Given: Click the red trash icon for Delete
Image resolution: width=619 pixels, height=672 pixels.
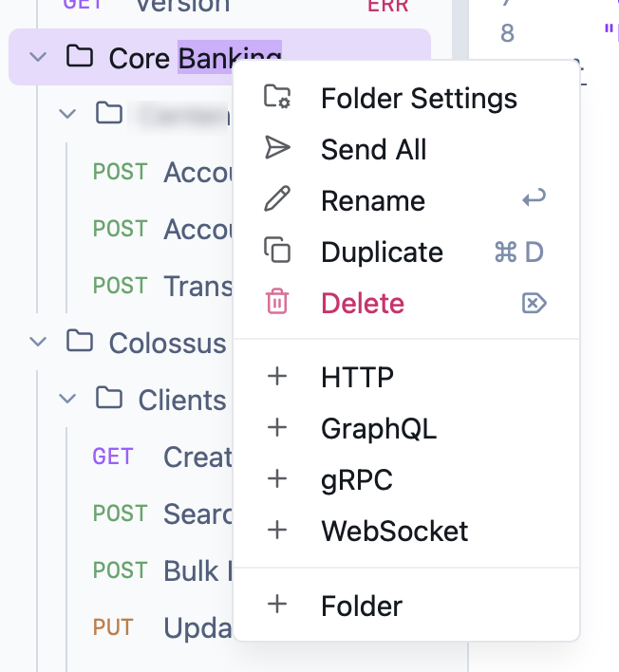Looking at the screenshot, I should [277, 301].
